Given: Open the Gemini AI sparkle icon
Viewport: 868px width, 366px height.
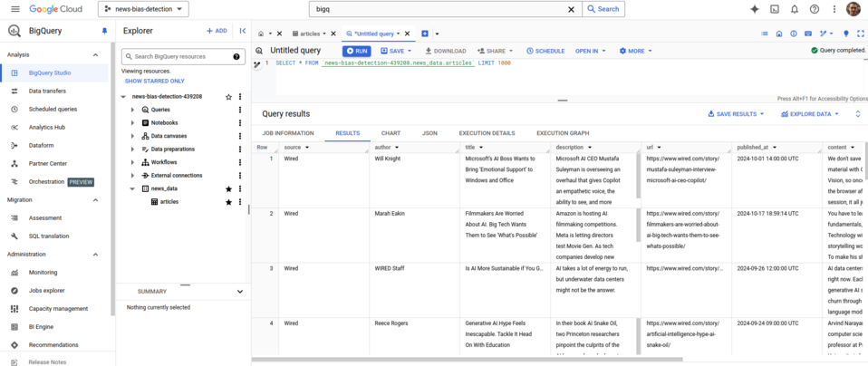Looking at the screenshot, I should tap(754, 9).
